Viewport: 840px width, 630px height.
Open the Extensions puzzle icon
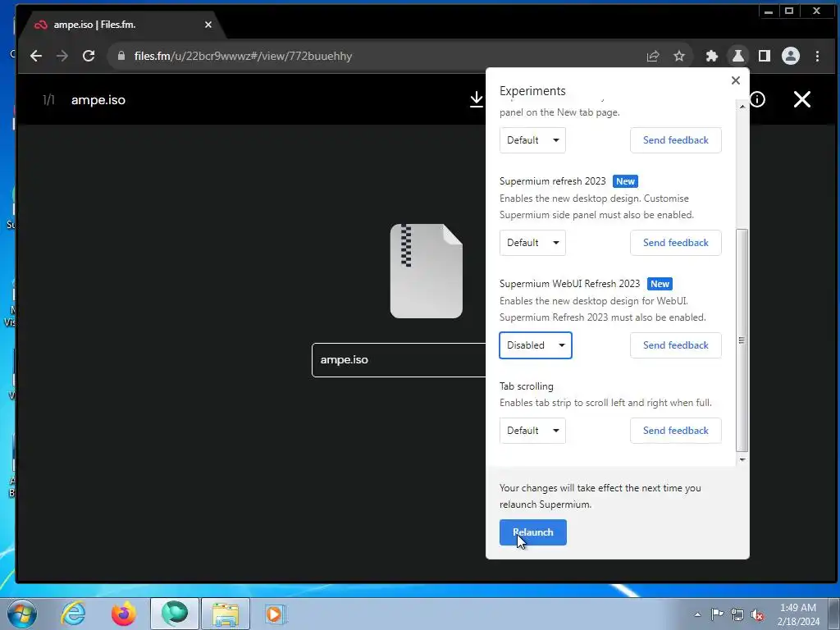[711, 56]
